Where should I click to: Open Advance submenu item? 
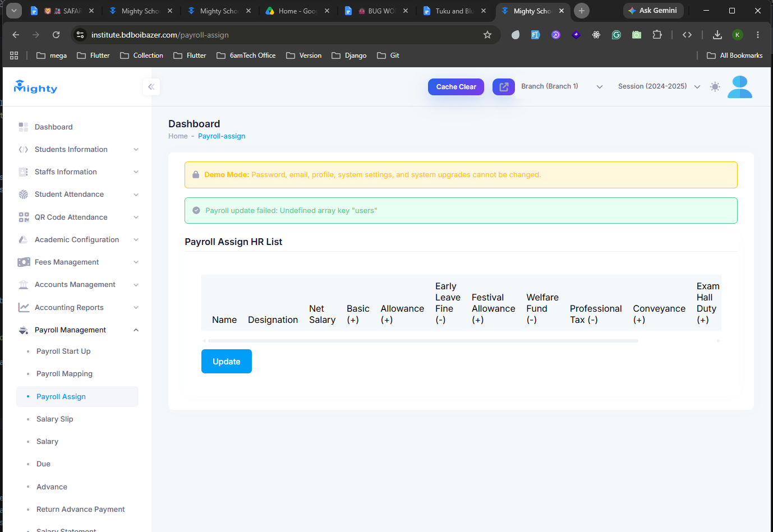point(52,487)
